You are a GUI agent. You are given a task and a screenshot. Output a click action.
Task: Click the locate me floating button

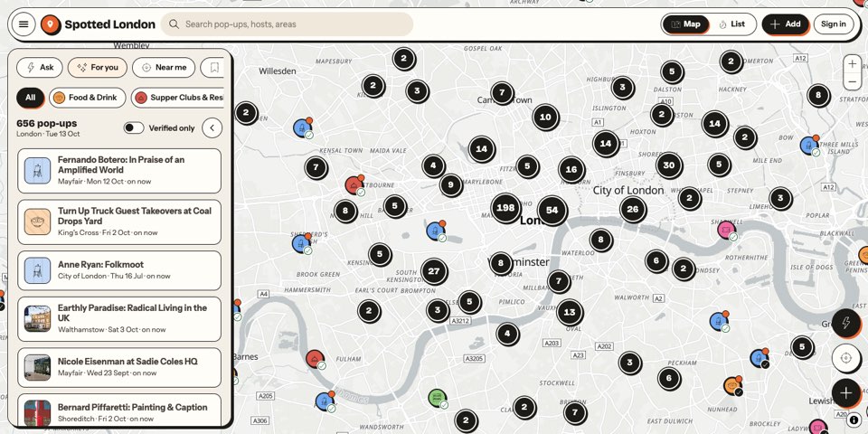[845, 358]
